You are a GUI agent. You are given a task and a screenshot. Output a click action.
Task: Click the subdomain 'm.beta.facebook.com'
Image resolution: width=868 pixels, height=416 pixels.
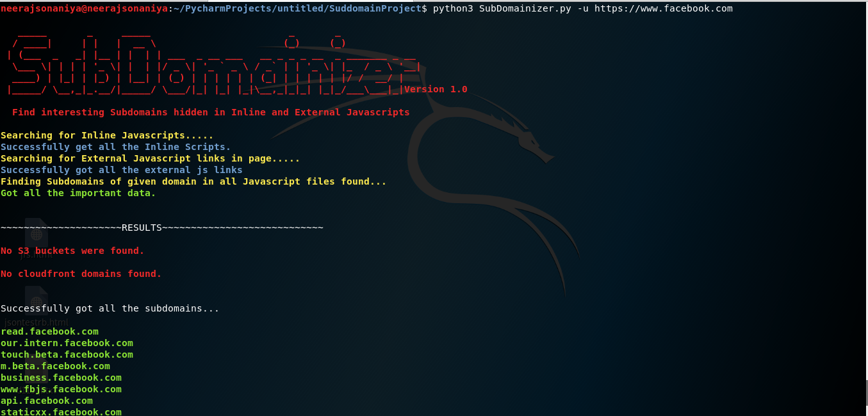click(x=55, y=366)
